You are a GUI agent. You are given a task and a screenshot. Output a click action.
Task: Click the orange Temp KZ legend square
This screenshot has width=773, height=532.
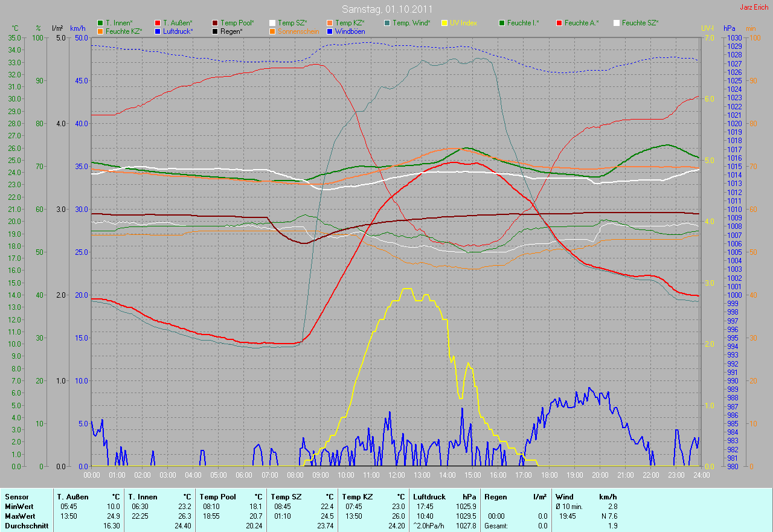[x=330, y=23]
